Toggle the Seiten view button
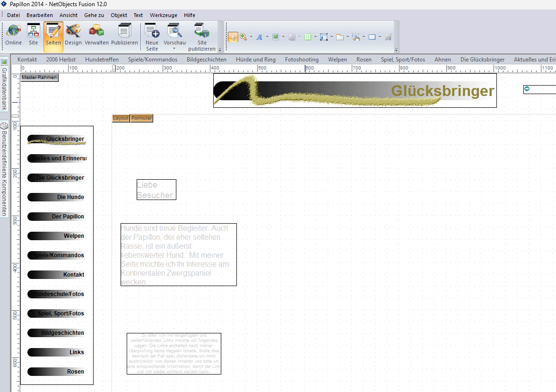Image resolution: width=556 pixels, height=392 pixels. pos(53,35)
